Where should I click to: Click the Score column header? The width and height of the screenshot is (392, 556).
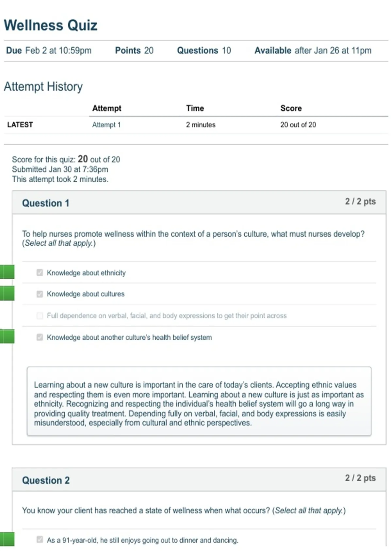pos(291,108)
